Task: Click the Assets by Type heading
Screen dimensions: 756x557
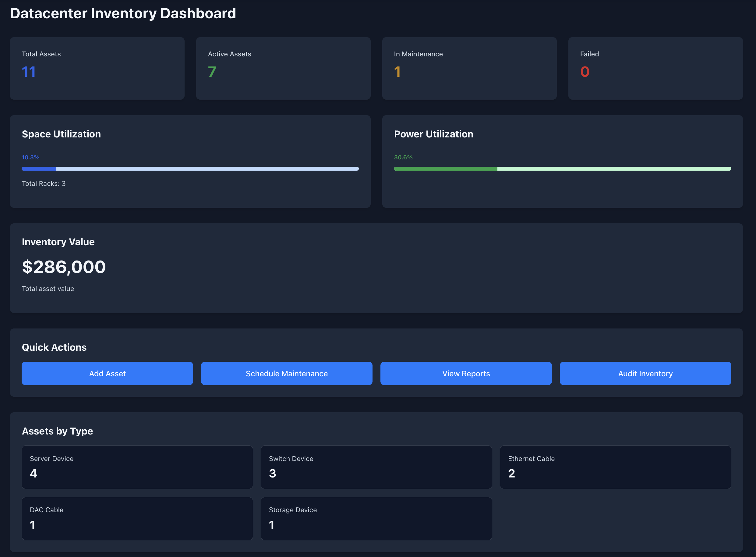Action: (x=57, y=431)
